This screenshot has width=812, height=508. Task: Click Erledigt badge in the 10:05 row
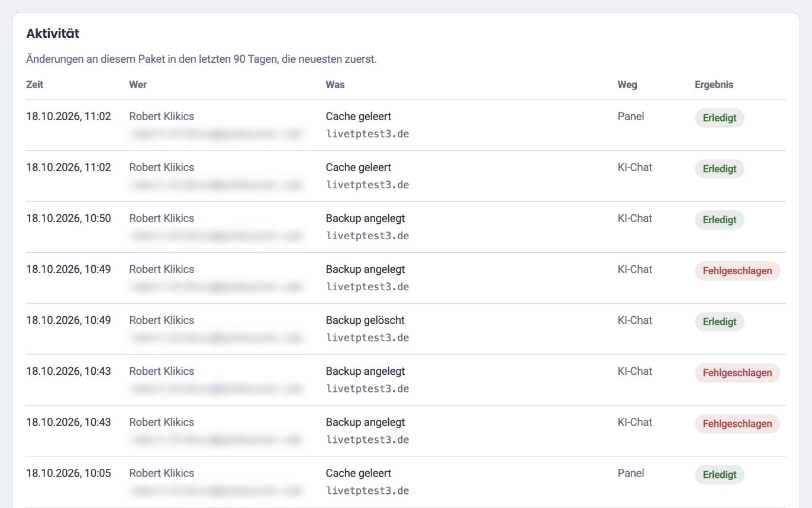point(720,475)
